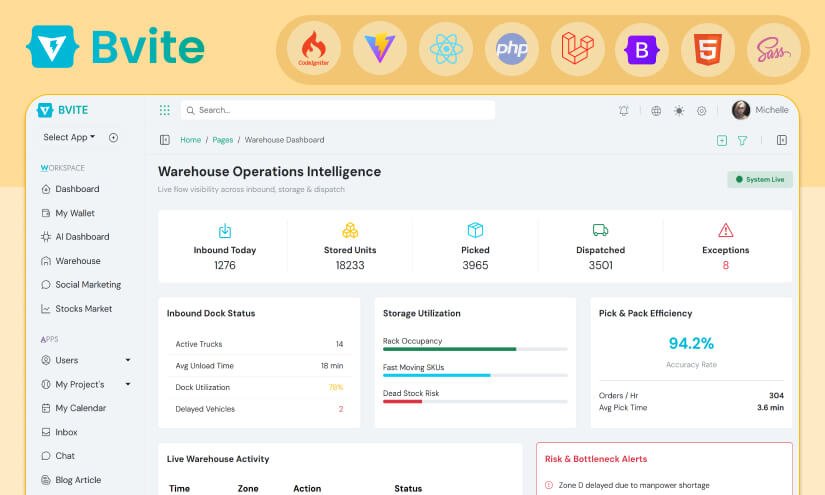Click the plus icon beside Select App
Screen dimensions: 825x495
coord(113,137)
